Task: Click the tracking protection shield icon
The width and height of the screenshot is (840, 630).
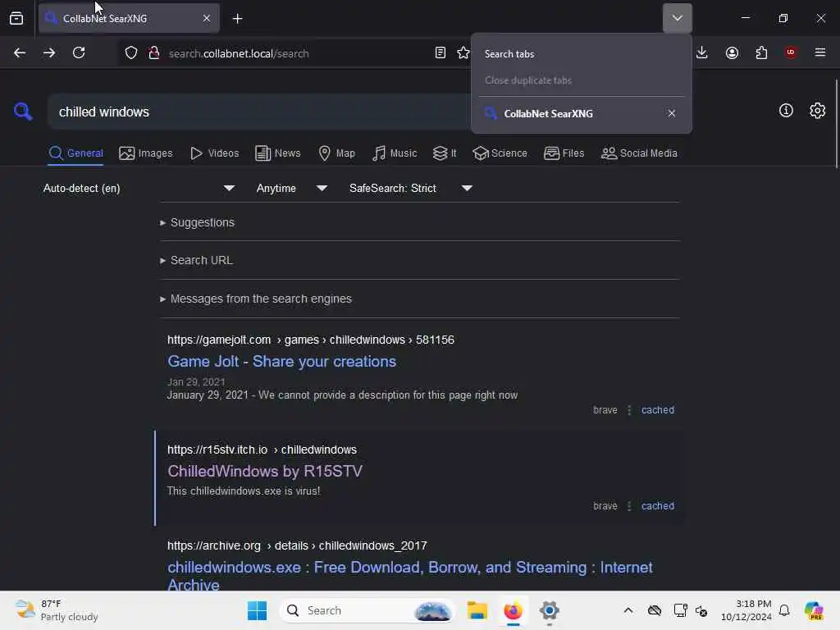Action: click(131, 53)
